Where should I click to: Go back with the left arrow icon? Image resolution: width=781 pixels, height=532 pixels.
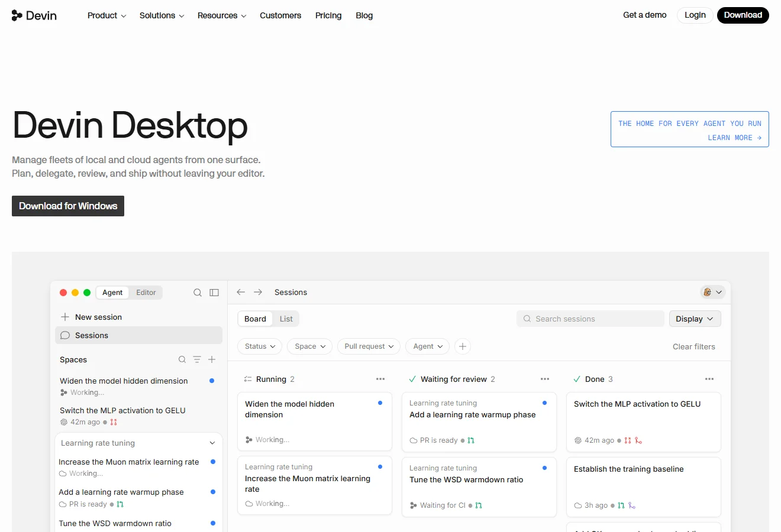pyautogui.click(x=241, y=292)
